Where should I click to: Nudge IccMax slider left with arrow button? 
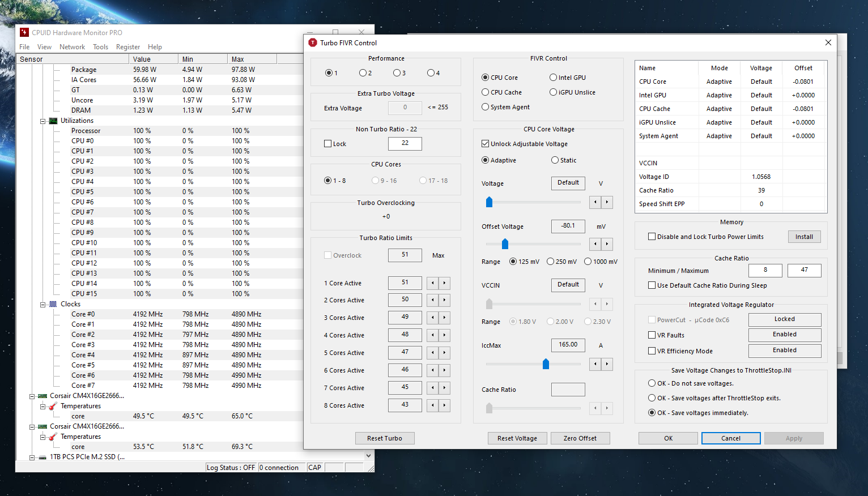pos(595,364)
